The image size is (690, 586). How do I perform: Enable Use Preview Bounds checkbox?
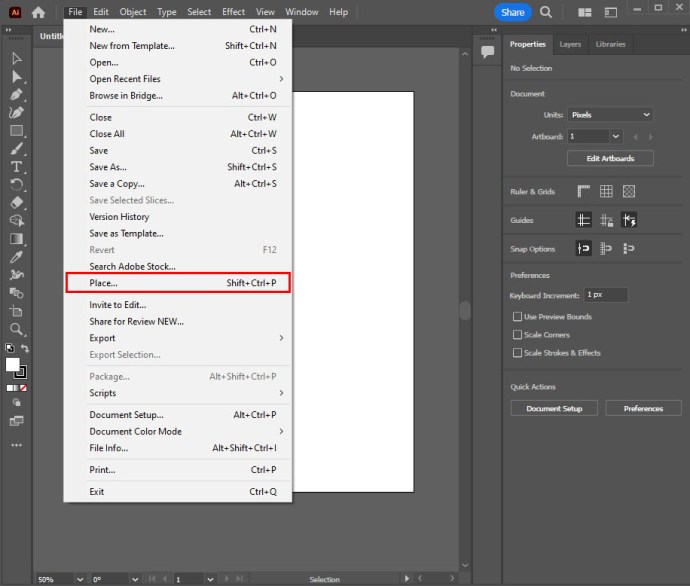(517, 317)
